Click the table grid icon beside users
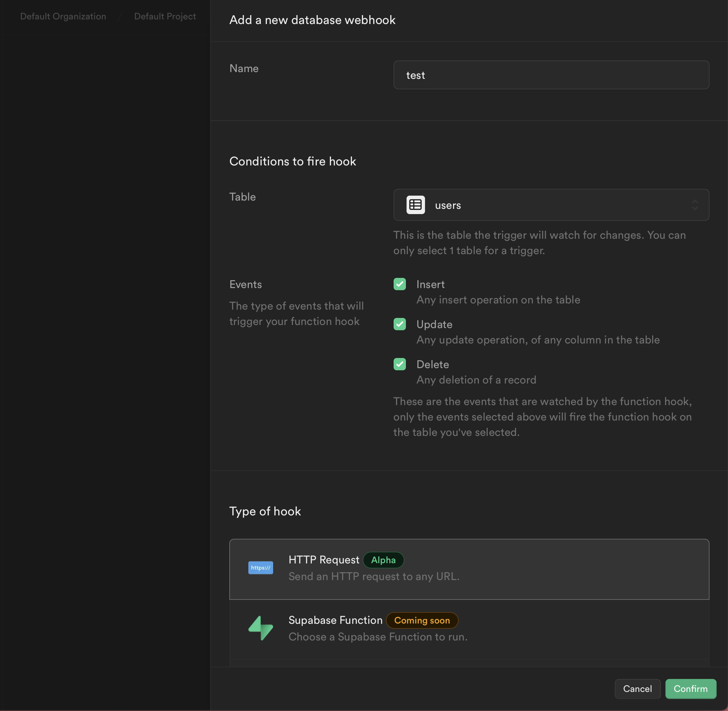Image resolution: width=728 pixels, height=711 pixels. [415, 205]
